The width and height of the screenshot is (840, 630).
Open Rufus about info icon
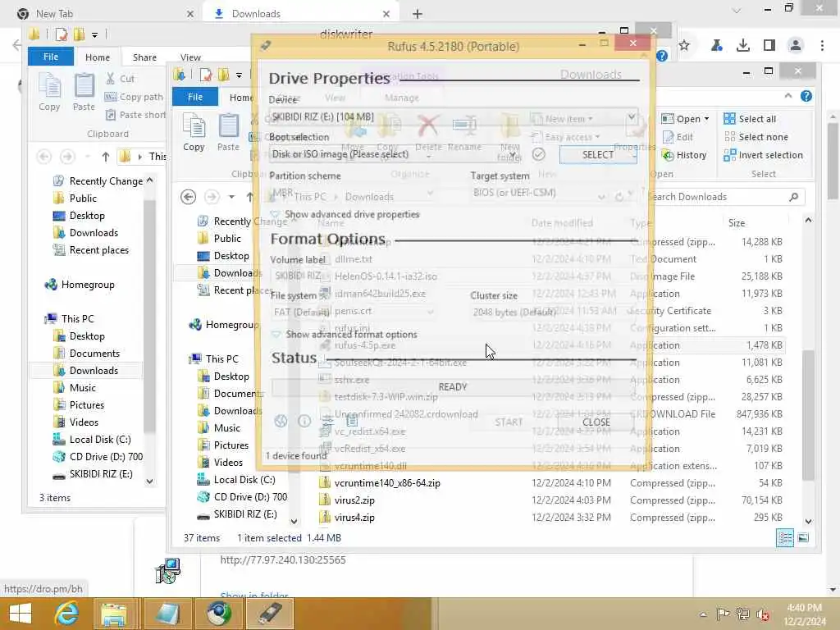point(304,421)
